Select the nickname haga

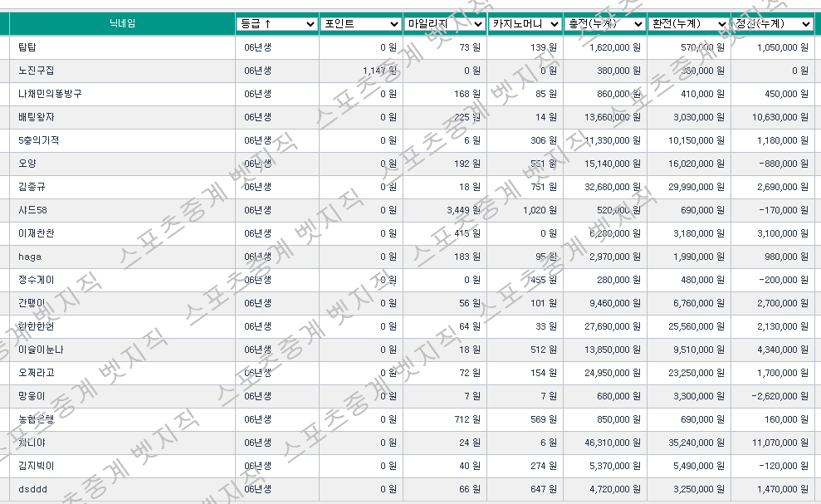[x=29, y=257]
